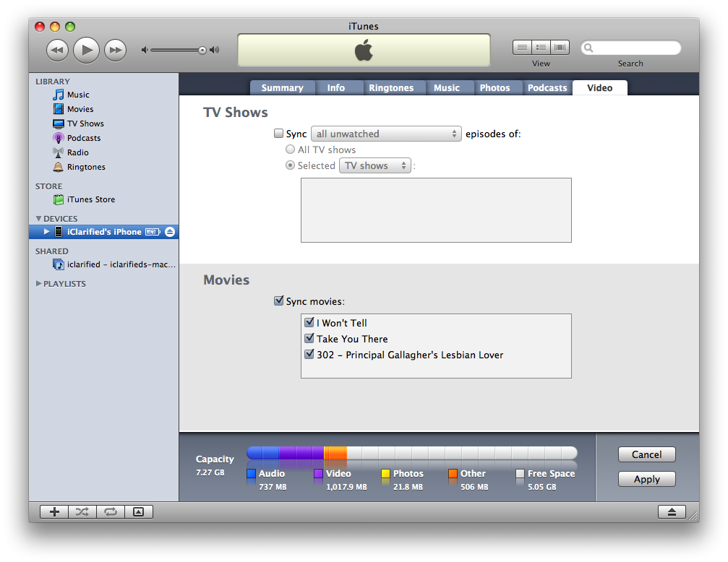The image size is (728, 562).
Task: Click the Apply button
Action: click(x=646, y=479)
